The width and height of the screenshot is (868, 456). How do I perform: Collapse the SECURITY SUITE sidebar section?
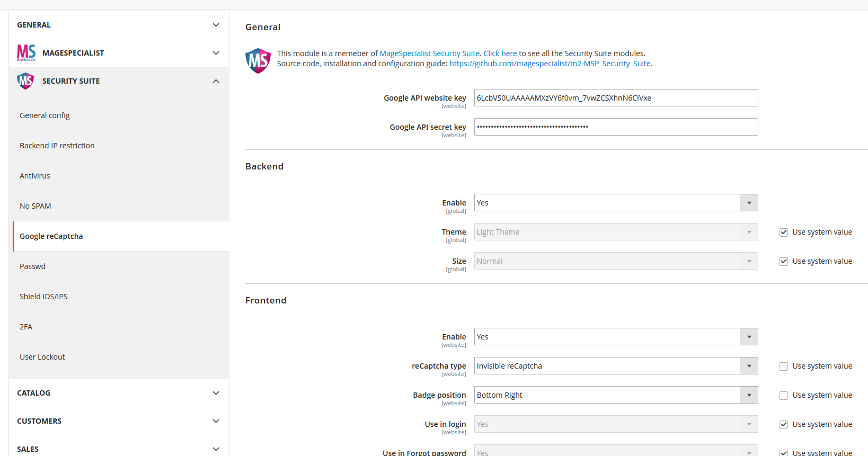pyautogui.click(x=119, y=81)
